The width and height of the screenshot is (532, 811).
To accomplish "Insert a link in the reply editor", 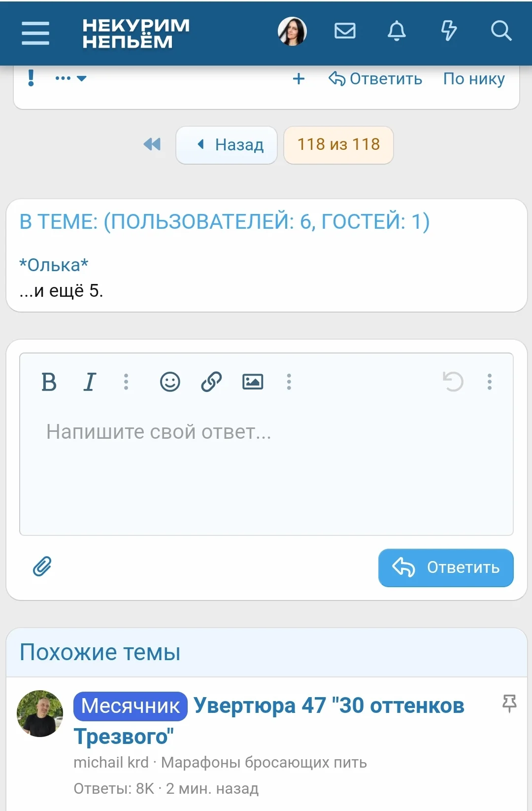I will tap(211, 382).
